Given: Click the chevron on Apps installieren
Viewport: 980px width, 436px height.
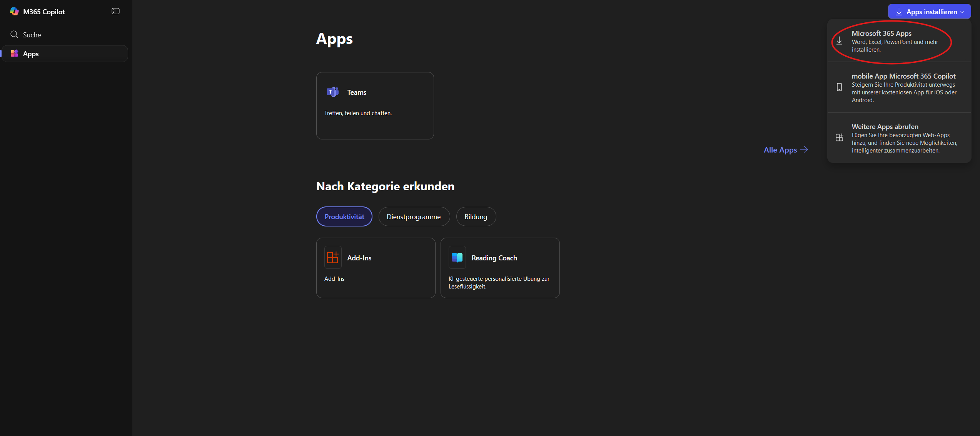Looking at the screenshot, I should pyautogui.click(x=962, y=12).
